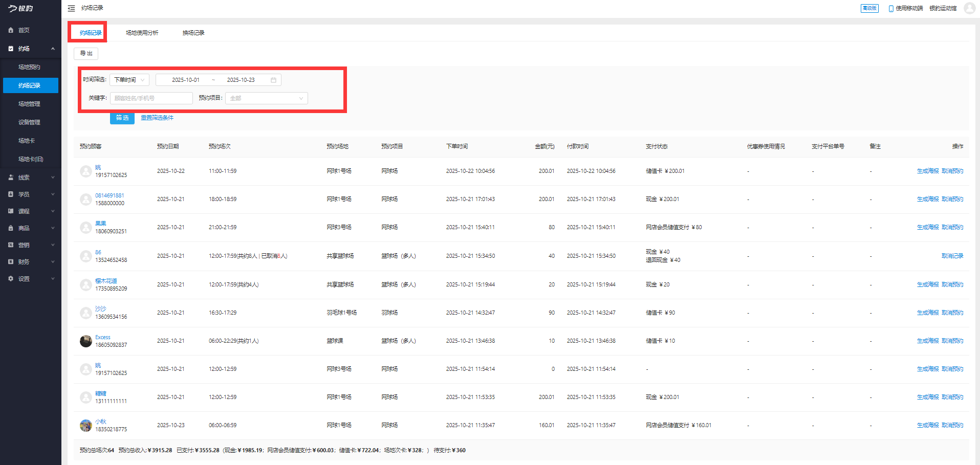Click the 首页 home icon in sidebar
This screenshot has height=465, width=980.
11,30
